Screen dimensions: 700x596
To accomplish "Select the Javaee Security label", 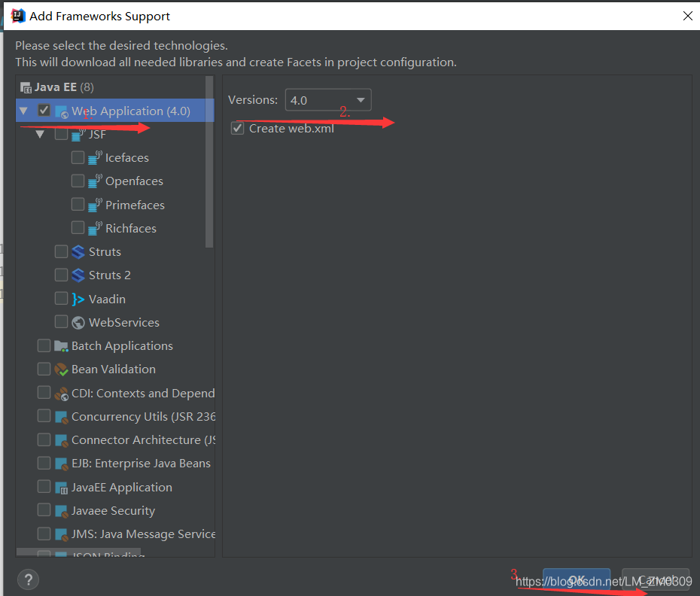I will click(x=113, y=511).
